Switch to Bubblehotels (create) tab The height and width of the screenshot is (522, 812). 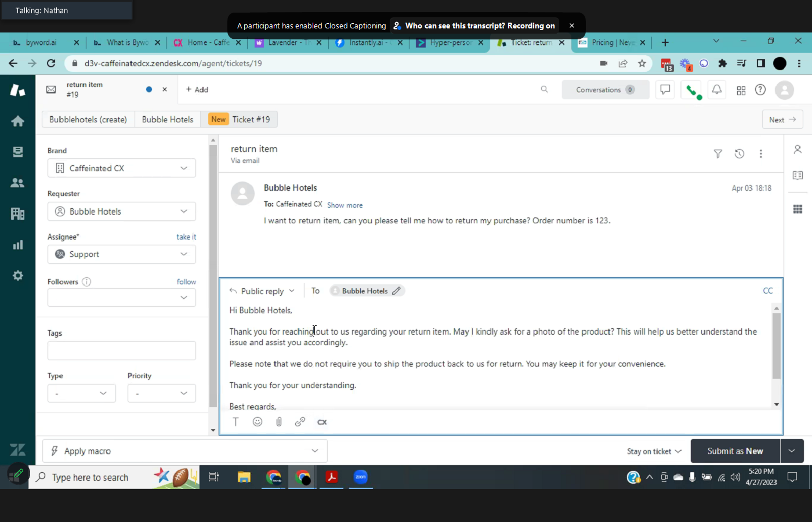[88, 119]
